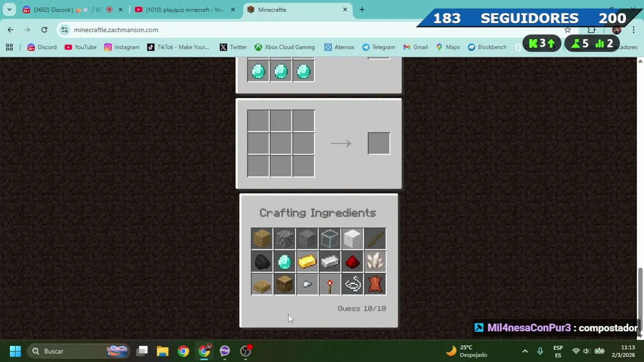Choose the oak slab ingredient
The width and height of the screenshot is (644, 362).
[x=262, y=285]
